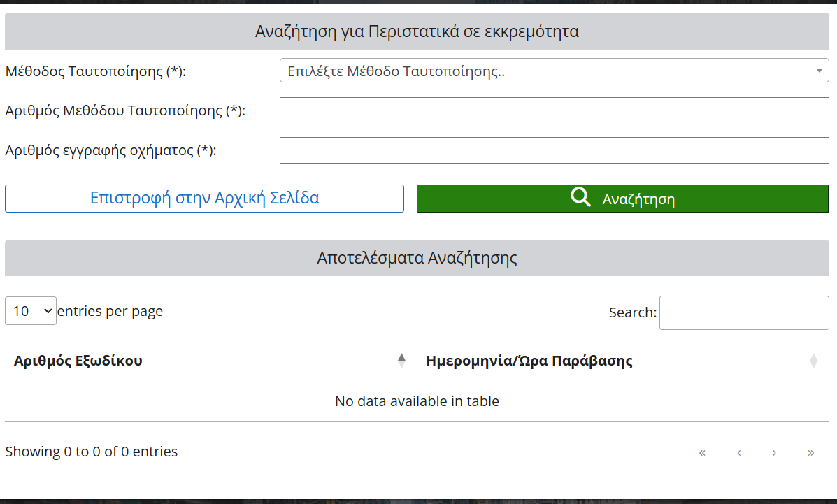
Task: Select the No data available in table row
Action: click(x=417, y=401)
